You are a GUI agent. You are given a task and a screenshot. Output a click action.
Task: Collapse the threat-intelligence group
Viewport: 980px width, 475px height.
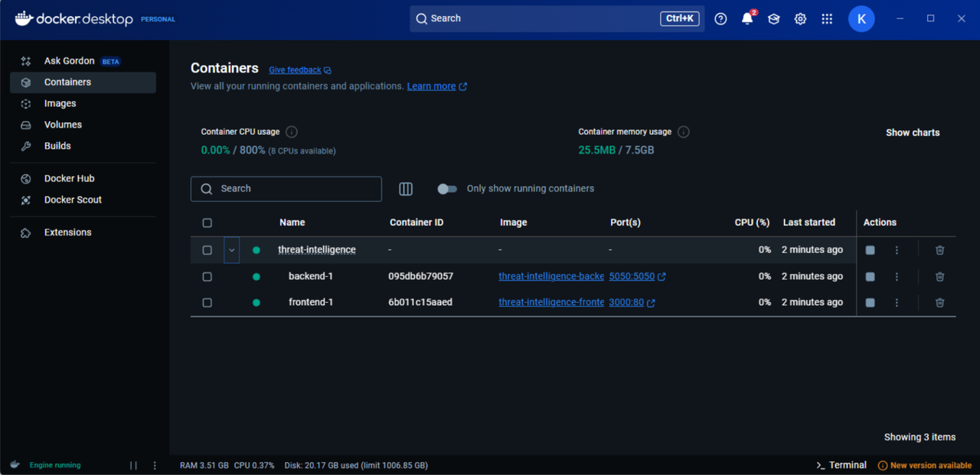point(232,250)
